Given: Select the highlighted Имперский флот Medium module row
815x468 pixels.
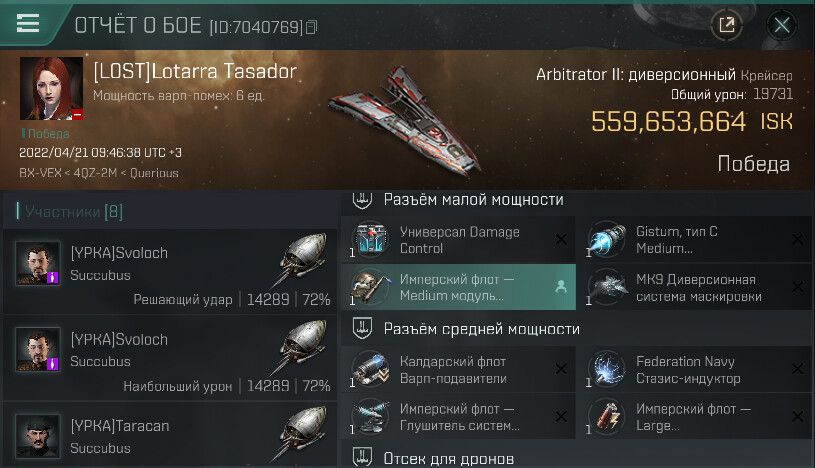Looking at the screenshot, I should [x=458, y=287].
